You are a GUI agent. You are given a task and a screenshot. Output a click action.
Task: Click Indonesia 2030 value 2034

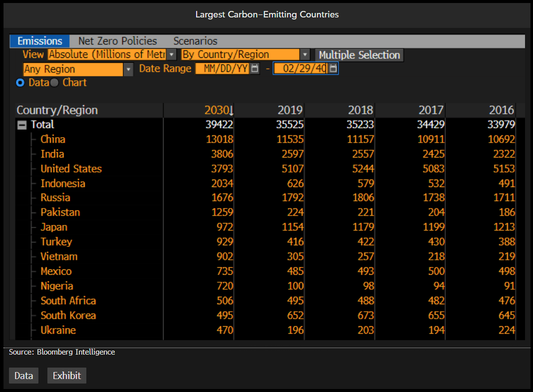point(222,184)
